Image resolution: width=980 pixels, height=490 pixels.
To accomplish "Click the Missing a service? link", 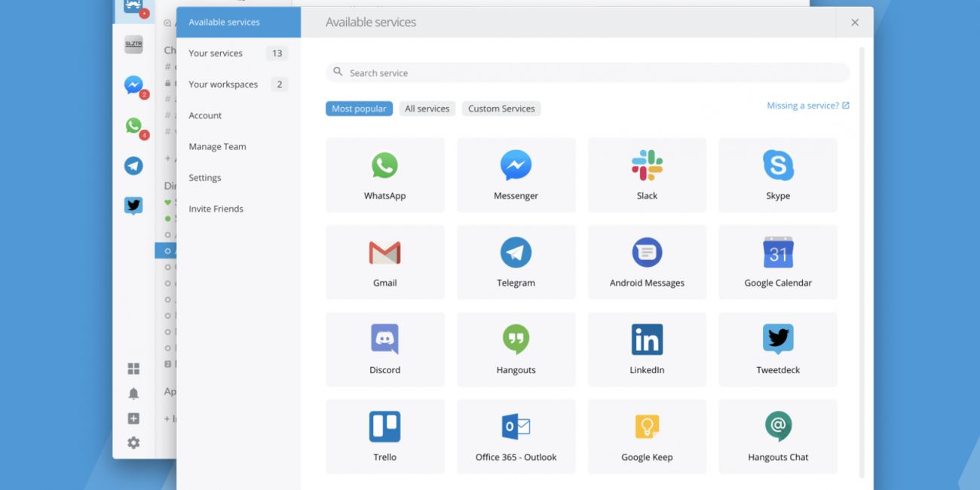I will pyautogui.click(x=808, y=106).
